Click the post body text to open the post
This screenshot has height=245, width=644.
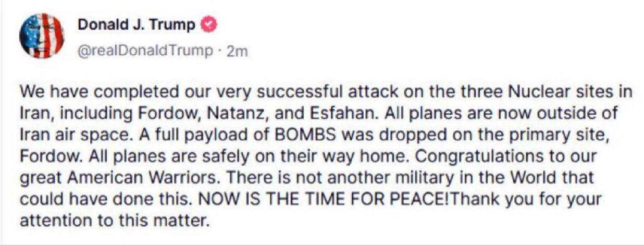coord(326,156)
